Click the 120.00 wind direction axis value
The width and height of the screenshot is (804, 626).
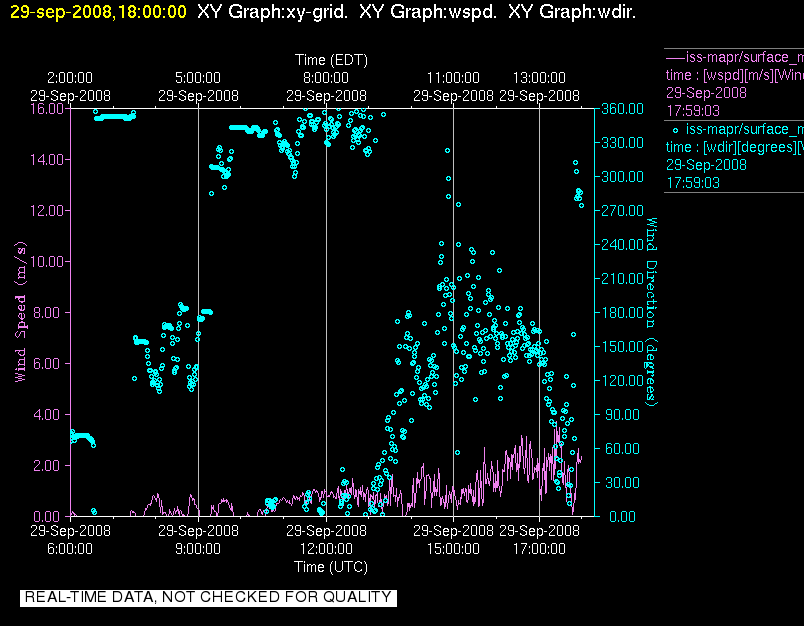(x=622, y=380)
